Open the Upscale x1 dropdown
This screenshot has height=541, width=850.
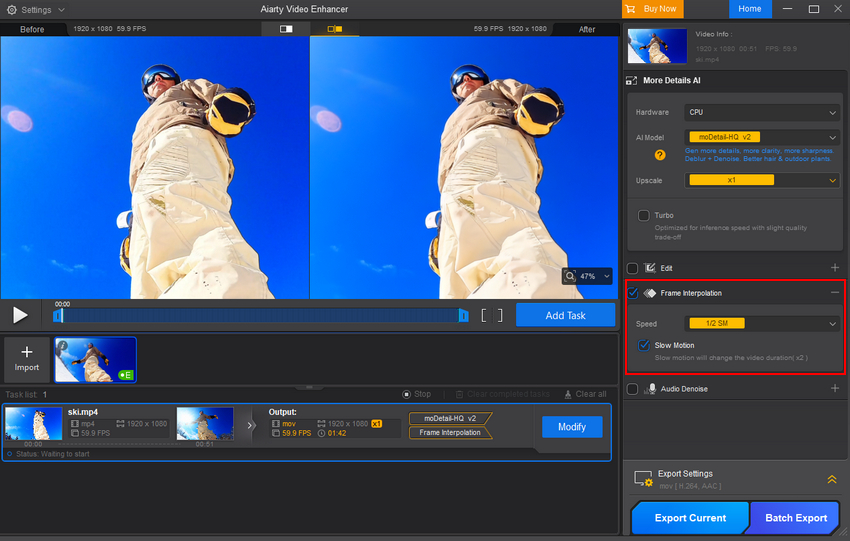tap(762, 180)
